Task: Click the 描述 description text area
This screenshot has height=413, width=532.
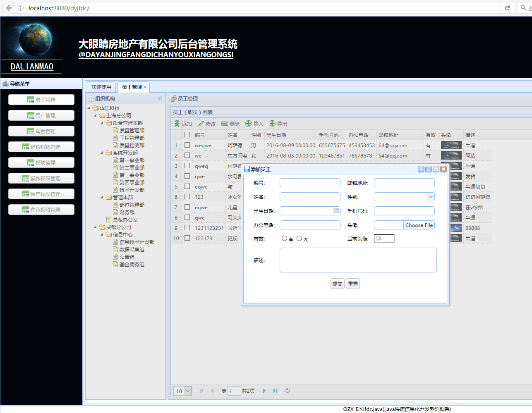Action: [x=358, y=260]
